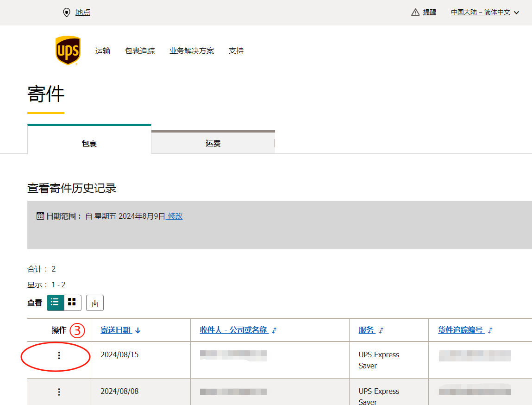The width and height of the screenshot is (532, 405).
Task: Click sort arrows next to 服务 column
Action: point(381,330)
